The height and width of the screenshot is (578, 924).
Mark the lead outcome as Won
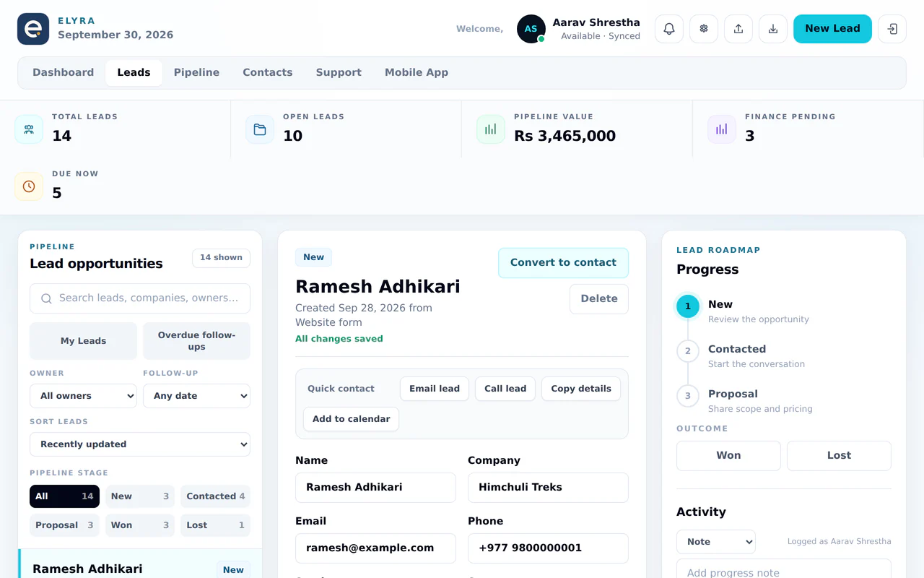click(728, 456)
